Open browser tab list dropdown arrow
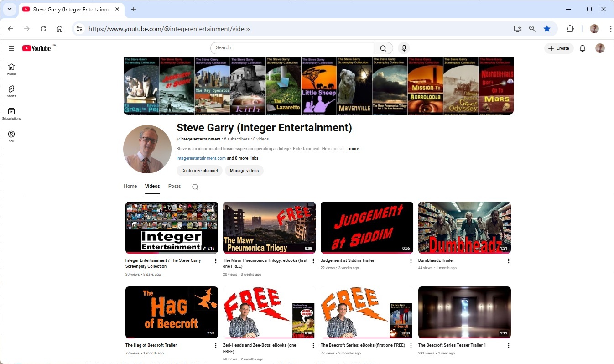 pos(9,9)
